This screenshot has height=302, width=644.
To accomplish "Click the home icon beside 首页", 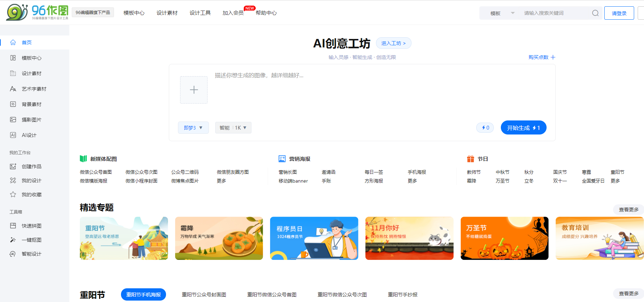I will pos(13,42).
